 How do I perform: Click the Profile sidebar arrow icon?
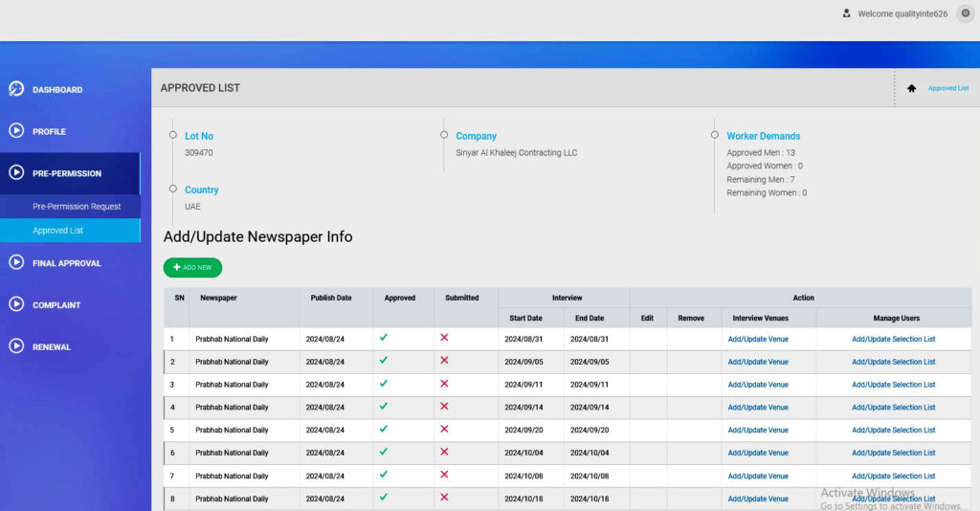16,131
